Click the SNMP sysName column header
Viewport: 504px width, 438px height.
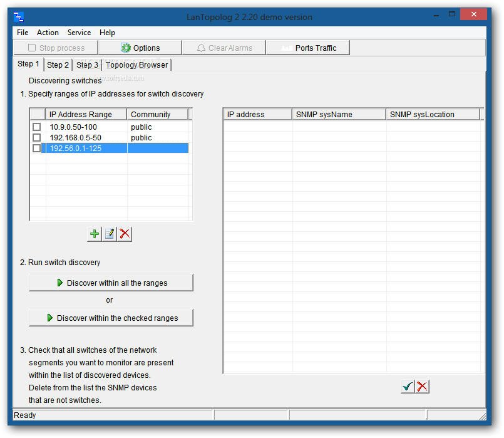pos(339,114)
